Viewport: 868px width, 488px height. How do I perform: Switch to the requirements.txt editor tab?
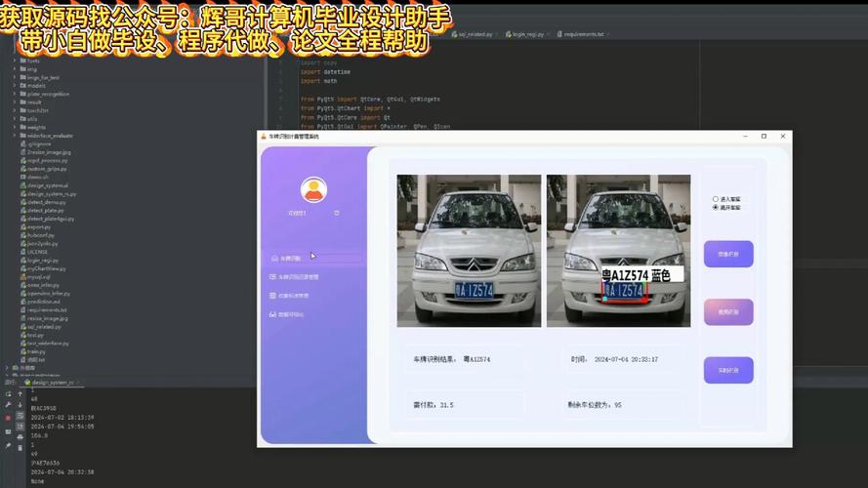click(582, 34)
